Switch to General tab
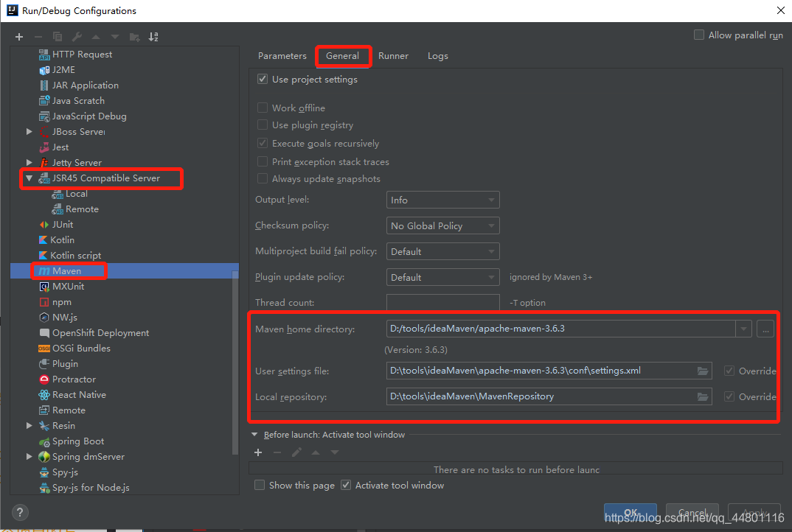The height and width of the screenshot is (532, 792). pos(342,56)
